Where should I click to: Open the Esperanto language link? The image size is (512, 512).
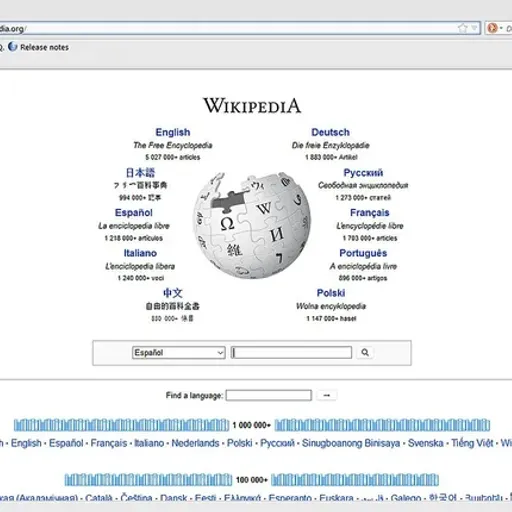290,498
